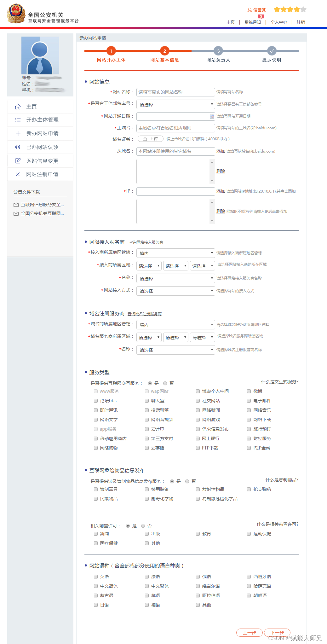Click 什么是交互式服务? help link
Viewport: 327px width, 644px height.
[x=280, y=382]
